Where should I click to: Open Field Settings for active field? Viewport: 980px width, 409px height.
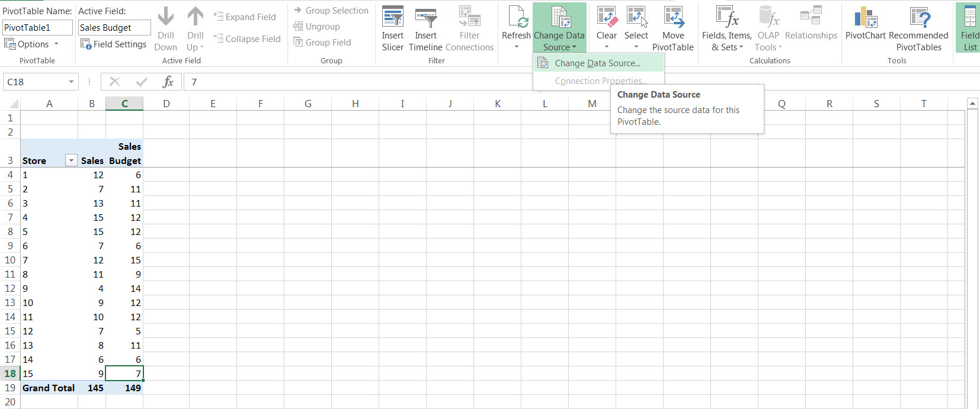(x=113, y=44)
